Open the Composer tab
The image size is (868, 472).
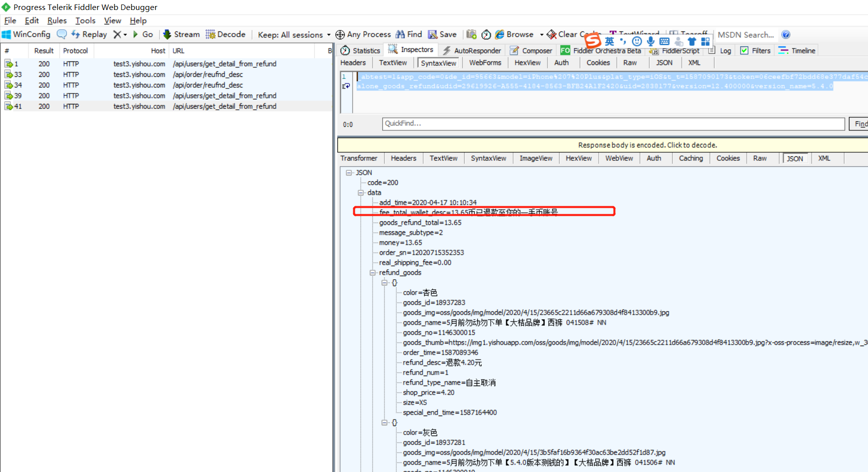(531, 50)
